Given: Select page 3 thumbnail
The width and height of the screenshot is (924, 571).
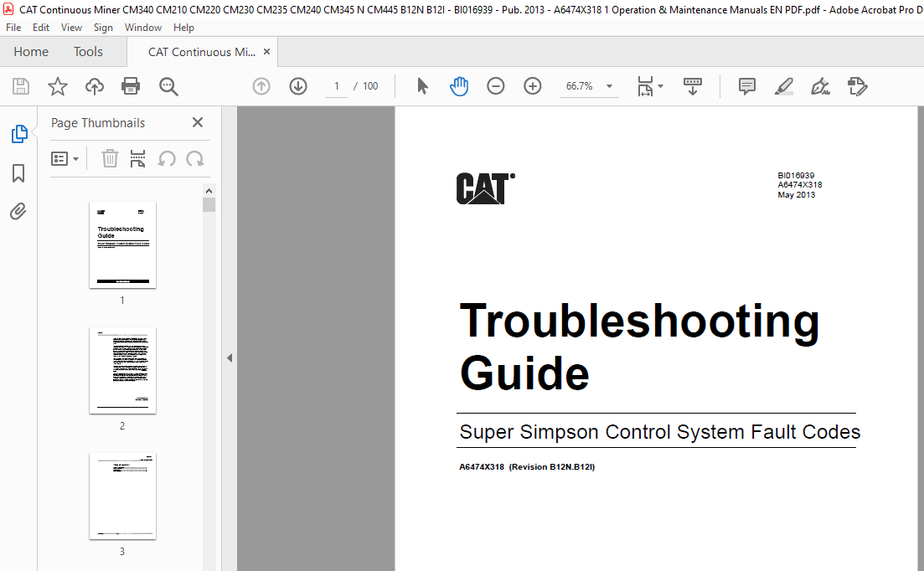Looking at the screenshot, I should [122, 496].
